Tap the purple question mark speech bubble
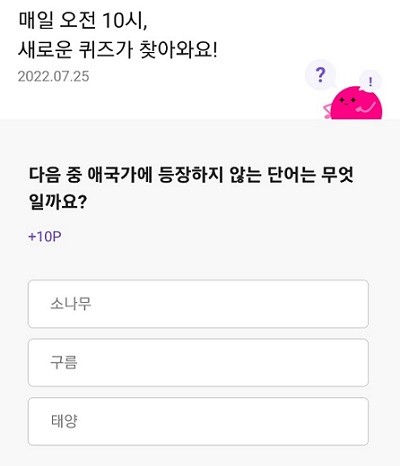This screenshot has height=466, width=400. tap(320, 75)
